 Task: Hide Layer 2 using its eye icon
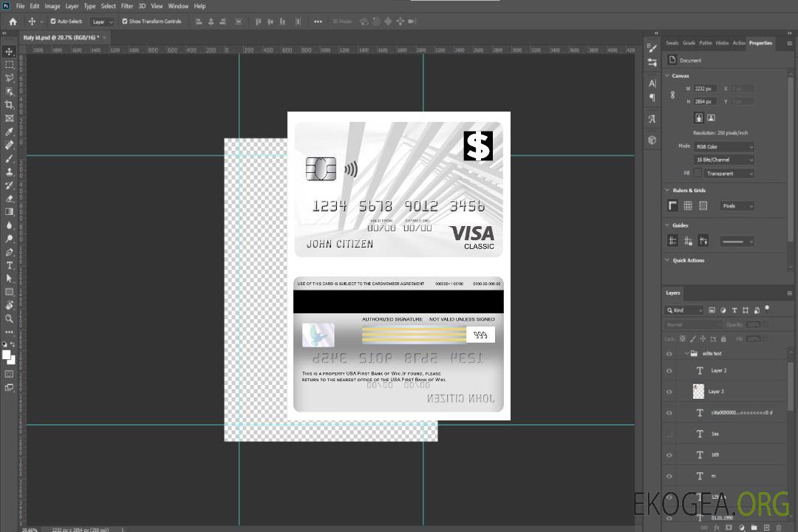pos(669,371)
